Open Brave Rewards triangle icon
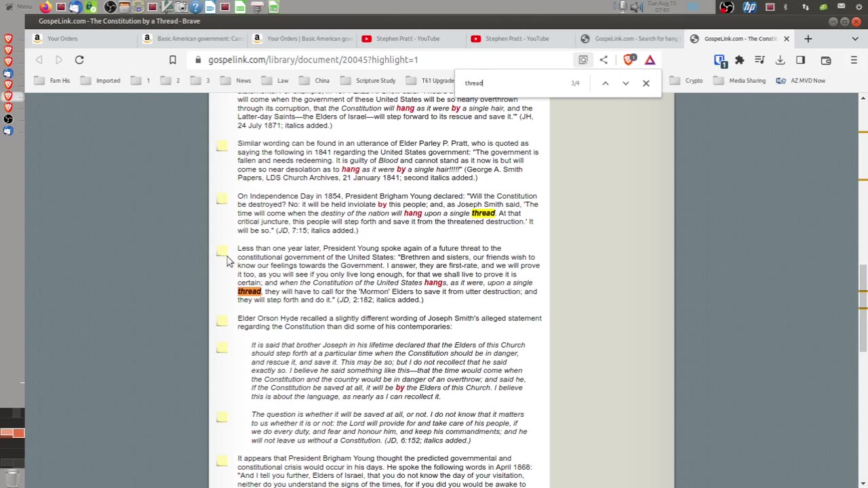This screenshot has width=868, height=488. tap(650, 60)
